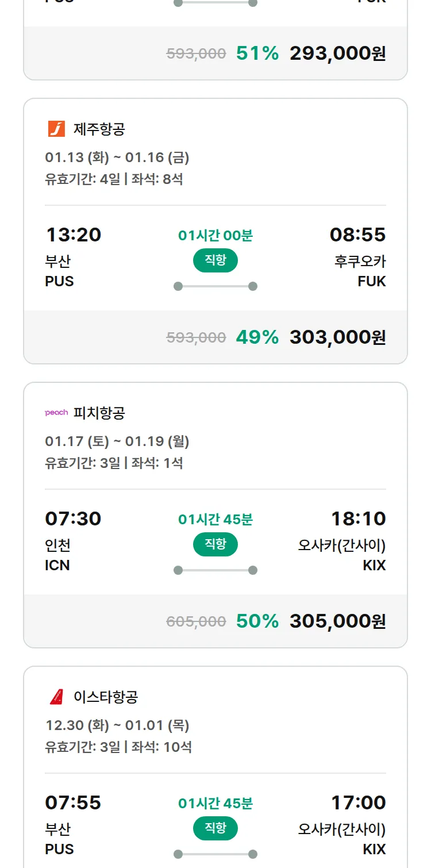Click the route line on Peach card

coord(215,570)
